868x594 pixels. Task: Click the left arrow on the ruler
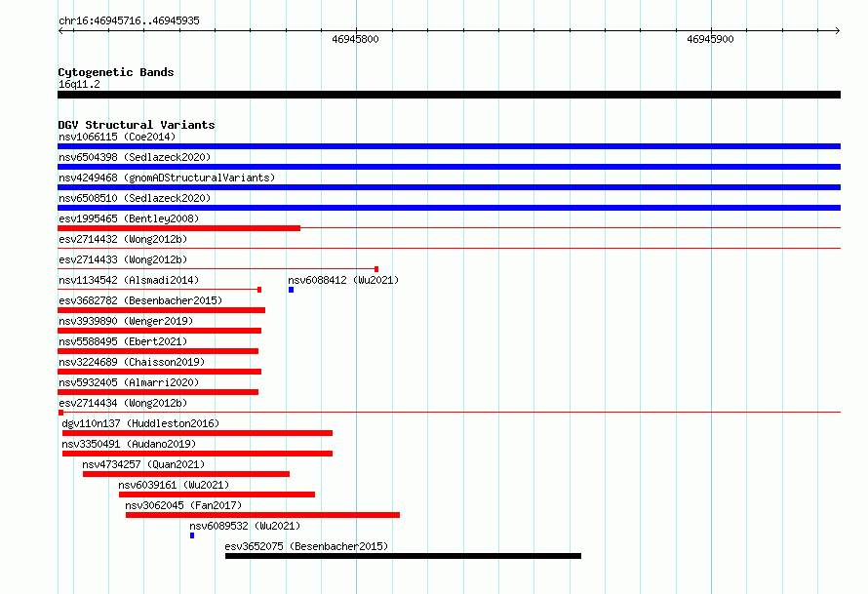(x=60, y=30)
